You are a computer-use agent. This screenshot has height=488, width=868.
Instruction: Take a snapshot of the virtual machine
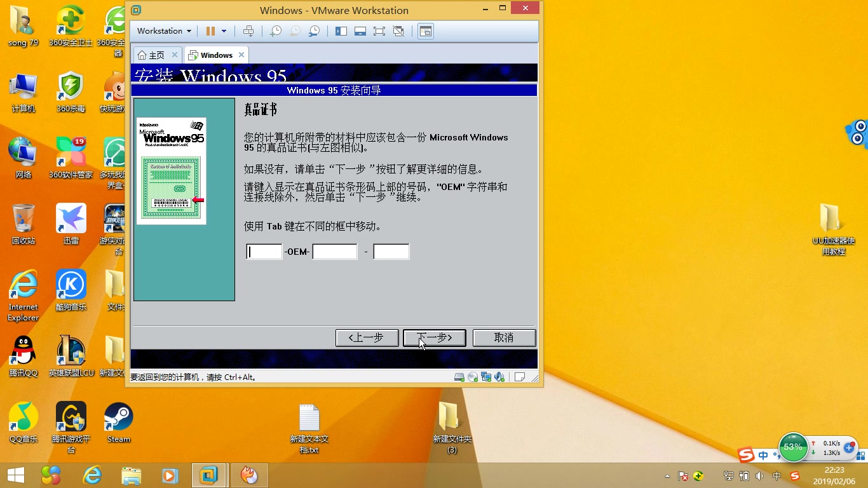click(275, 30)
